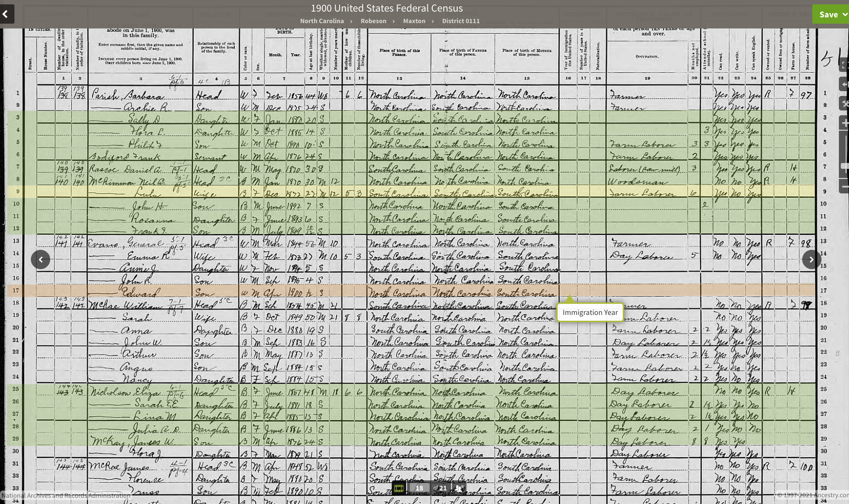This screenshot has width=849, height=504.
Task: Click the Save button
Action: tap(828, 14)
